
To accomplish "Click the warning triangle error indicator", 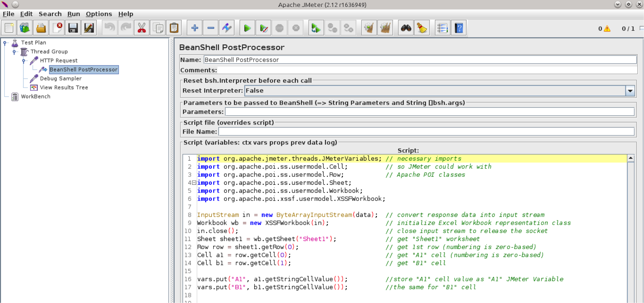I will click(x=607, y=29).
